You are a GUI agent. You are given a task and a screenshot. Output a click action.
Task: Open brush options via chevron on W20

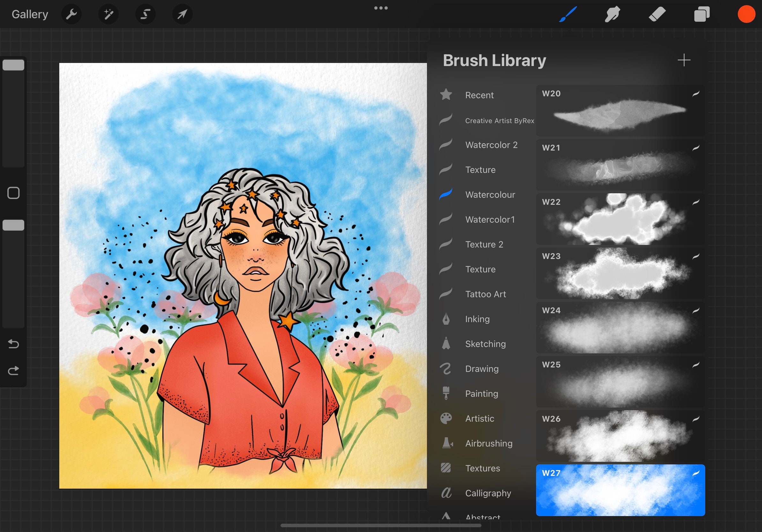click(x=697, y=94)
